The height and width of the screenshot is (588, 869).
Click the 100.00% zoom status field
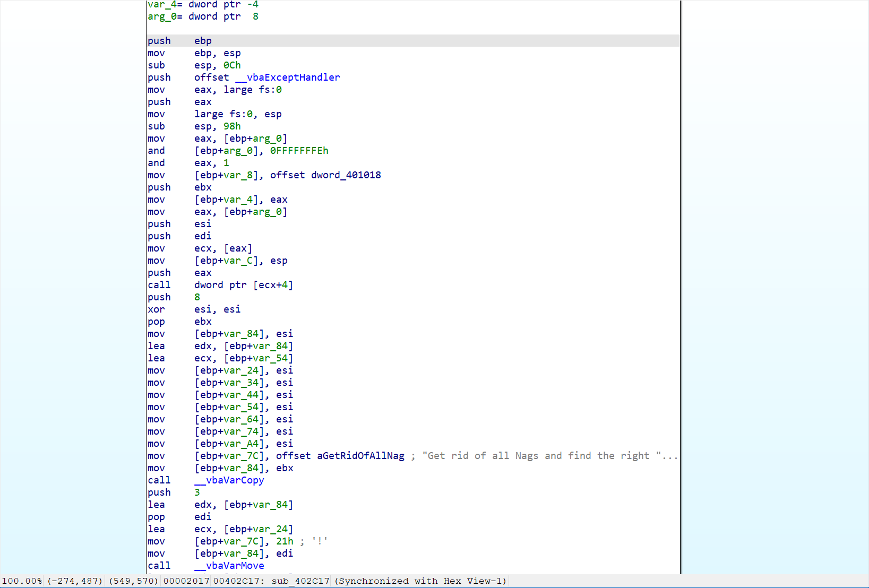tap(22, 581)
